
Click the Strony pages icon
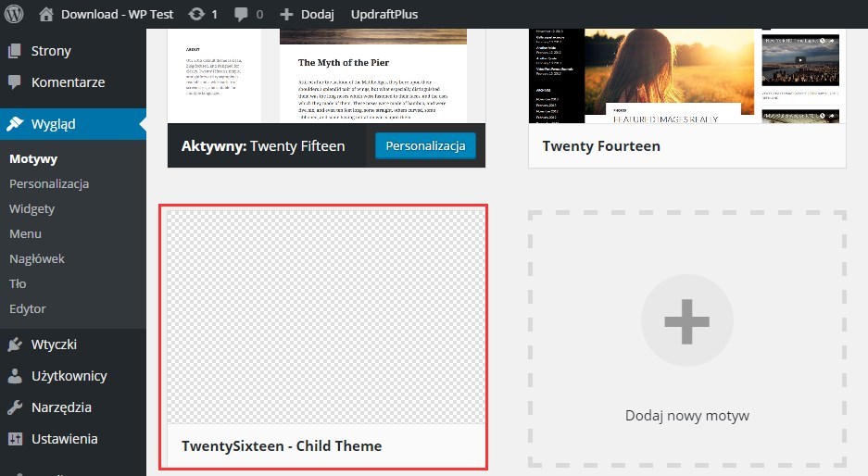(15, 51)
